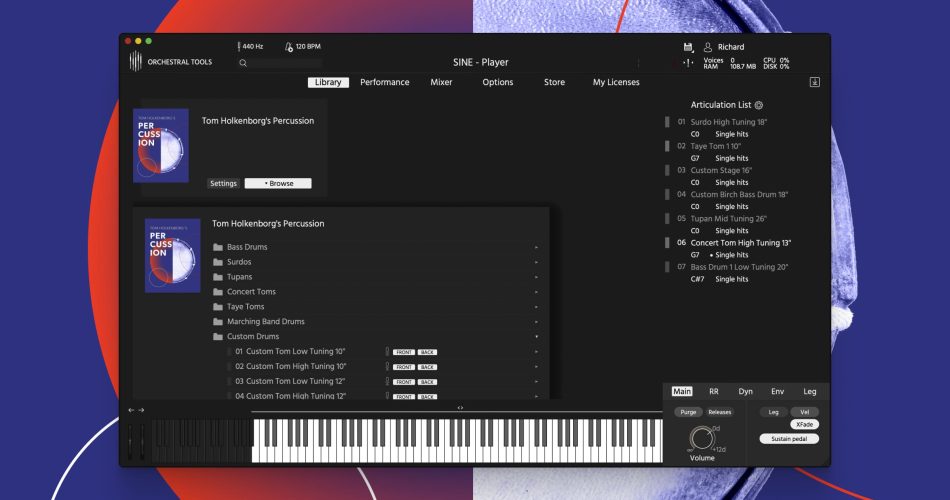Open the Mixer tab

pyautogui.click(x=441, y=82)
